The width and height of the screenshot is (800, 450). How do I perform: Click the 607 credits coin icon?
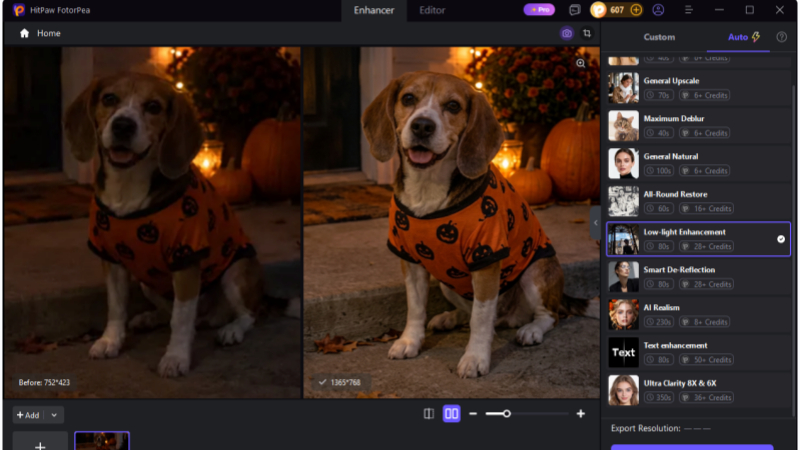click(x=598, y=10)
